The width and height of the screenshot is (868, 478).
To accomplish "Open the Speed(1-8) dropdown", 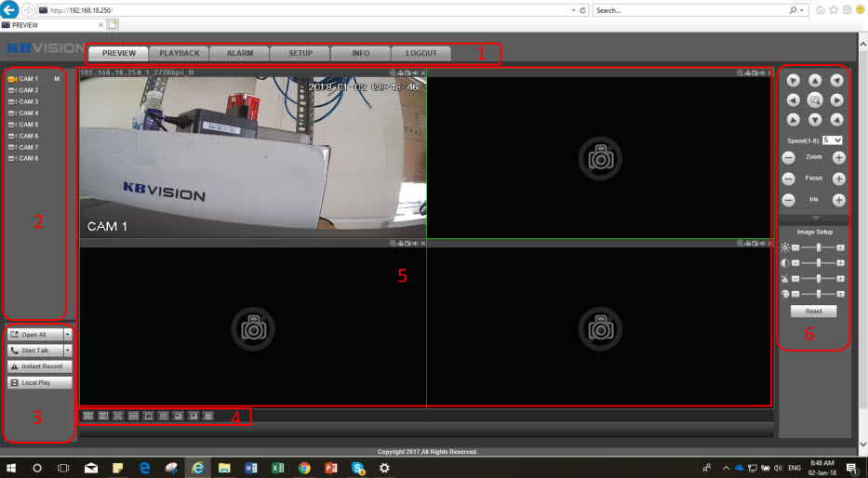I will pyautogui.click(x=834, y=139).
